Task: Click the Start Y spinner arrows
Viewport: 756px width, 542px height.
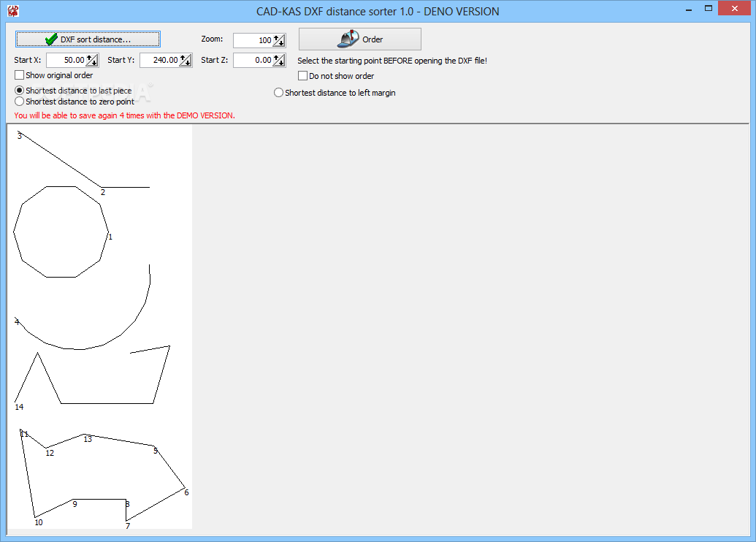Action: coord(186,61)
